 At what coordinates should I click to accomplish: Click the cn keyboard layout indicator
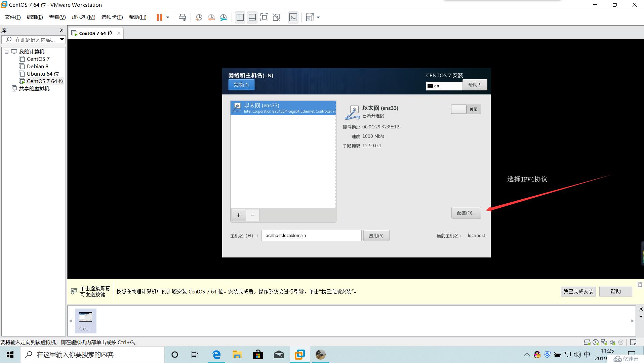tap(444, 86)
